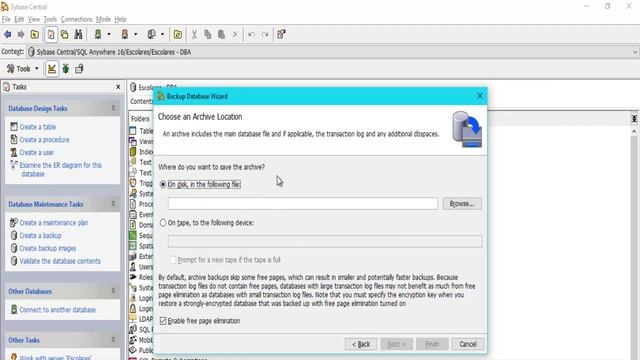
Task: Select 'On disk, in the following file'
Action: click(163, 184)
